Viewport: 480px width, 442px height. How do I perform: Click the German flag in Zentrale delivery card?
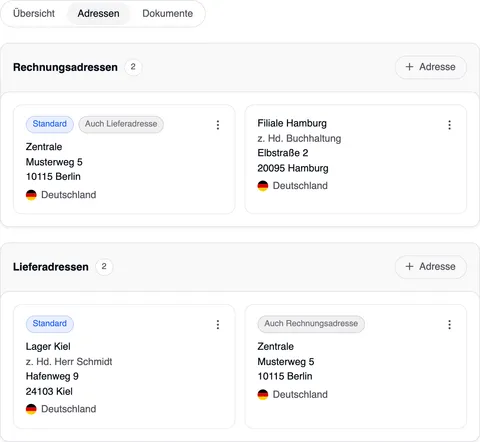(263, 395)
